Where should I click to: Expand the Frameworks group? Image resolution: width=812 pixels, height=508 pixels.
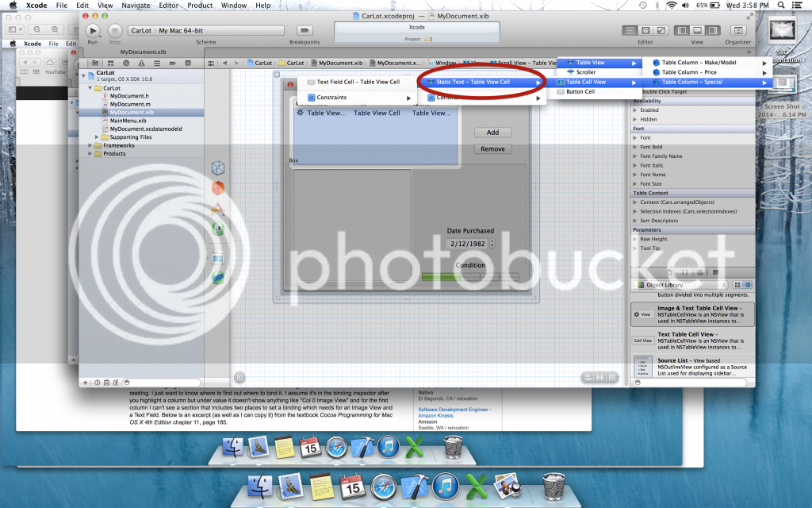pyautogui.click(x=90, y=146)
